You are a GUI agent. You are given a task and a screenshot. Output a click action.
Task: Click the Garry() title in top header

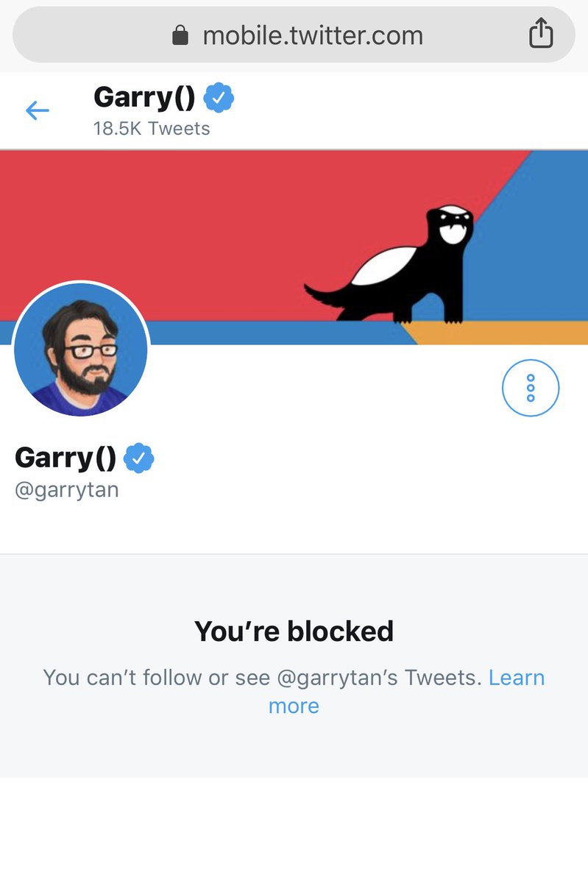pyautogui.click(x=144, y=97)
